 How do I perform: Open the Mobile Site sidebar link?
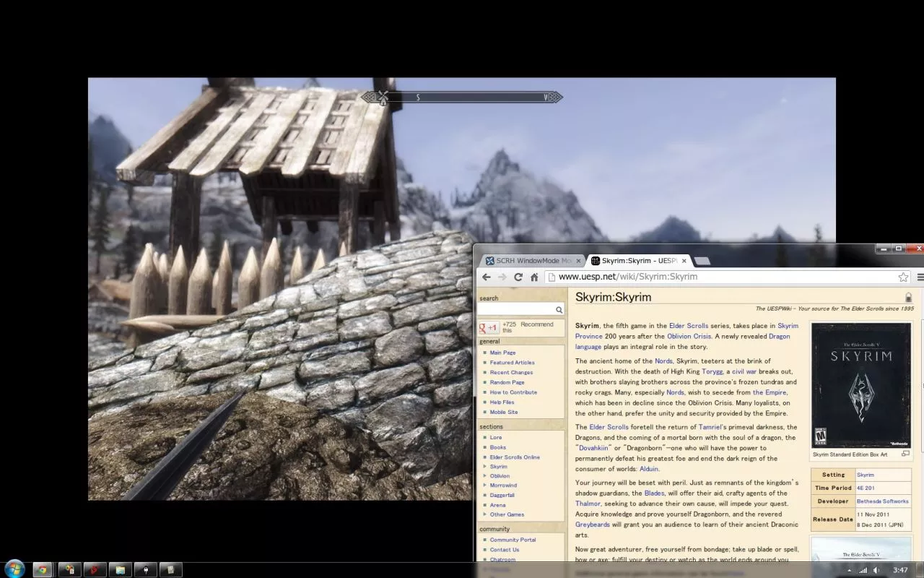coord(504,412)
